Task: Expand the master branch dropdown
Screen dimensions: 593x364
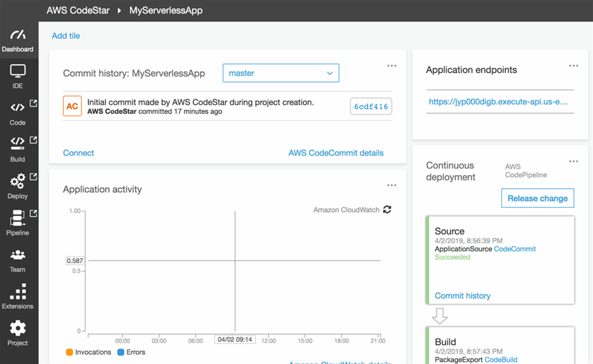Action: (281, 73)
